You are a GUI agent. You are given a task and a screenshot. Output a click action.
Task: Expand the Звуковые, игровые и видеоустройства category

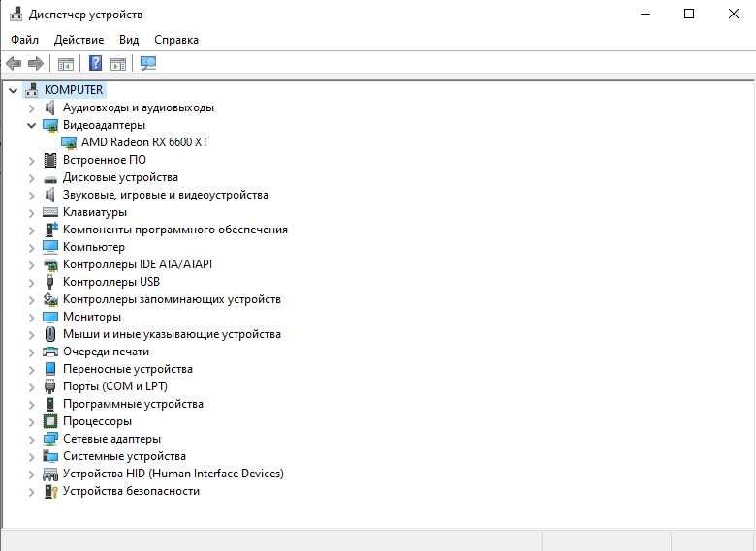32,196
